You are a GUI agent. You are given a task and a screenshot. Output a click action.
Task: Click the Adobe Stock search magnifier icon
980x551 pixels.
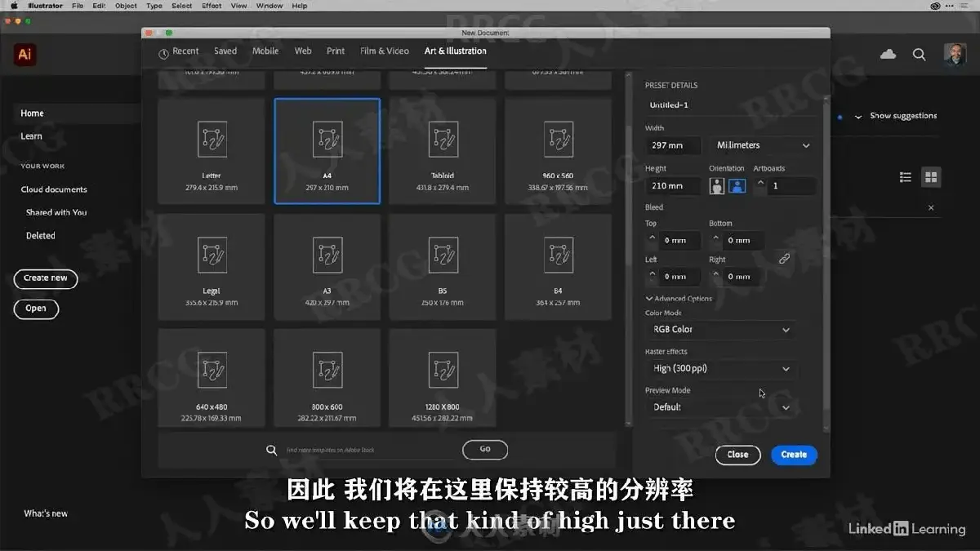pos(272,450)
